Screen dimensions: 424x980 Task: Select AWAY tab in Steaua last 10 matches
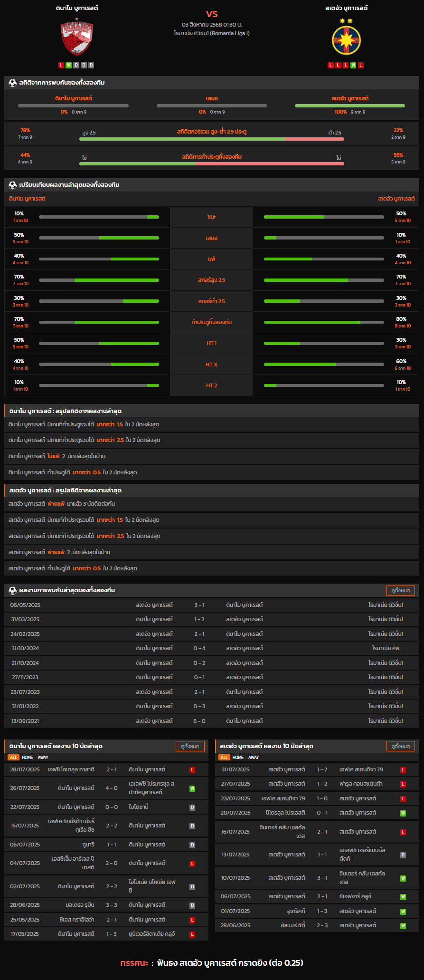coord(254,758)
